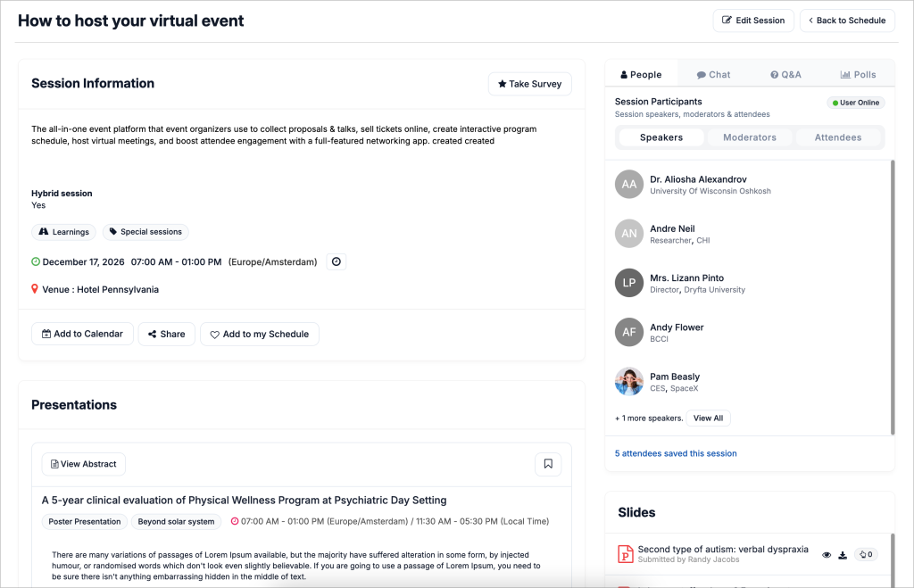Click the venue location pin icon
This screenshot has height=588, width=914.
[36, 288]
